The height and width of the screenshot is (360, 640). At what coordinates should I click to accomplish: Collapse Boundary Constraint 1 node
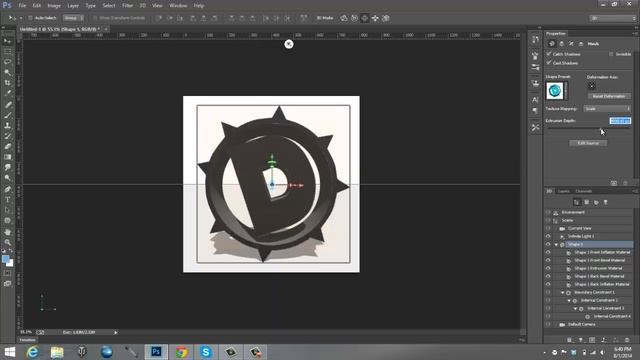tap(562, 293)
